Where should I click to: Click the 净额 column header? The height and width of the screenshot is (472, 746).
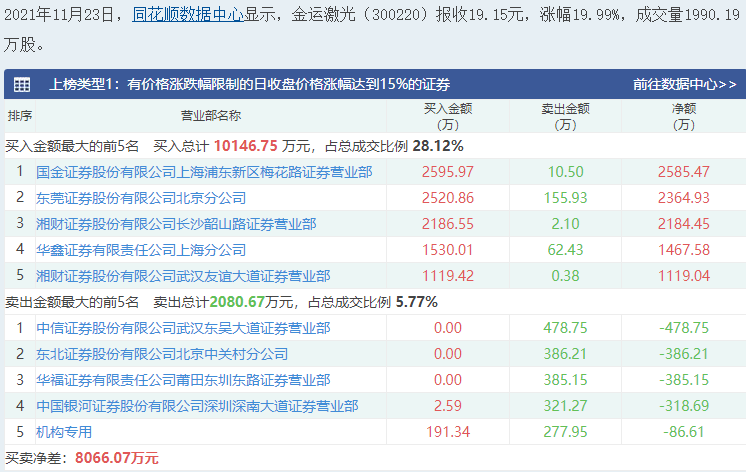coord(684,116)
